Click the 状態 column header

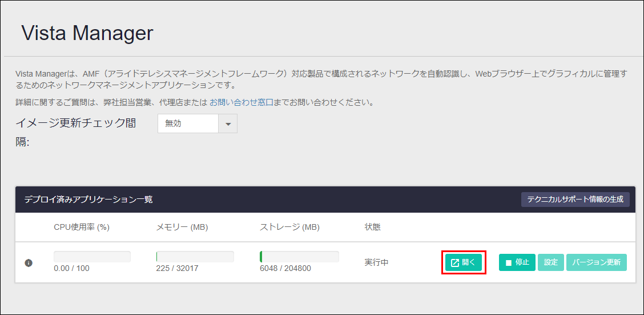[372, 227]
